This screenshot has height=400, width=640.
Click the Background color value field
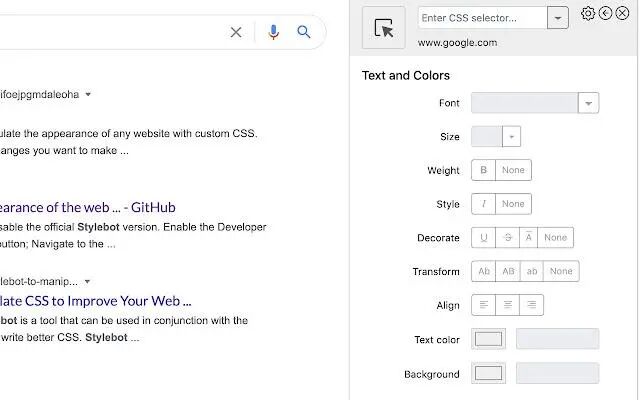(557, 373)
